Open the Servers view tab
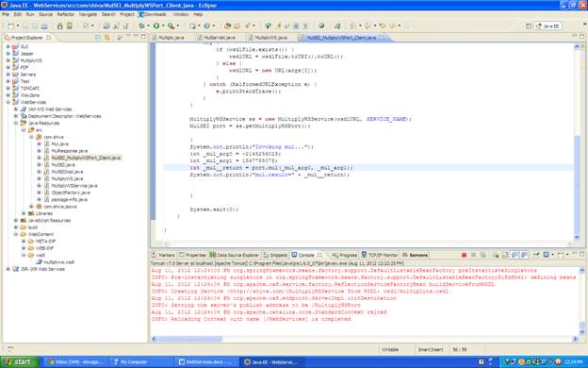Screen dimensions: 588x368 pos(415,255)
